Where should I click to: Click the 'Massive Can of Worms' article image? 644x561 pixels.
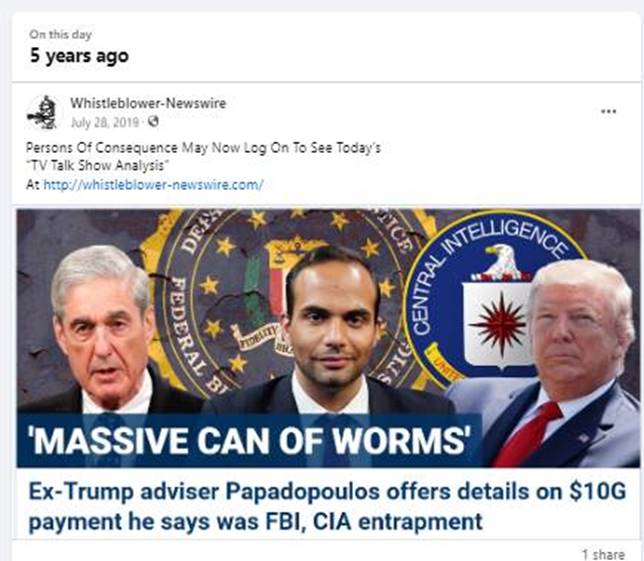(x=328, y=338)
